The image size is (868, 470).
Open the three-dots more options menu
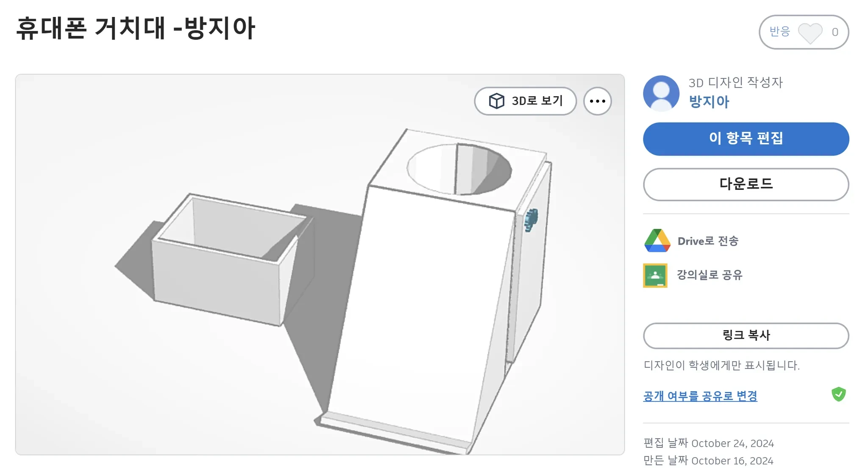coord(597,101)
